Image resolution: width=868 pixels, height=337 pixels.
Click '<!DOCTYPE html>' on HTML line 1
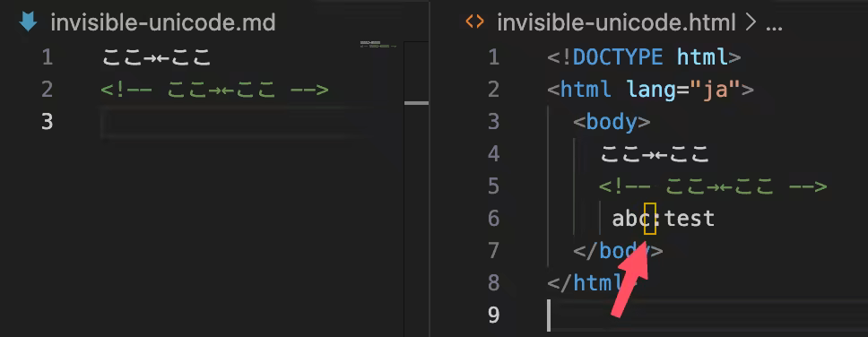[x=644, y=57]
